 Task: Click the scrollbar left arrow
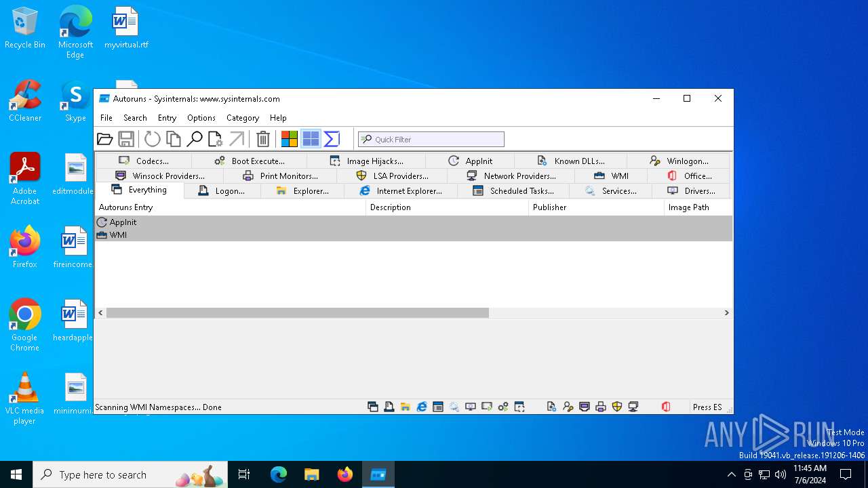[100, 312]
